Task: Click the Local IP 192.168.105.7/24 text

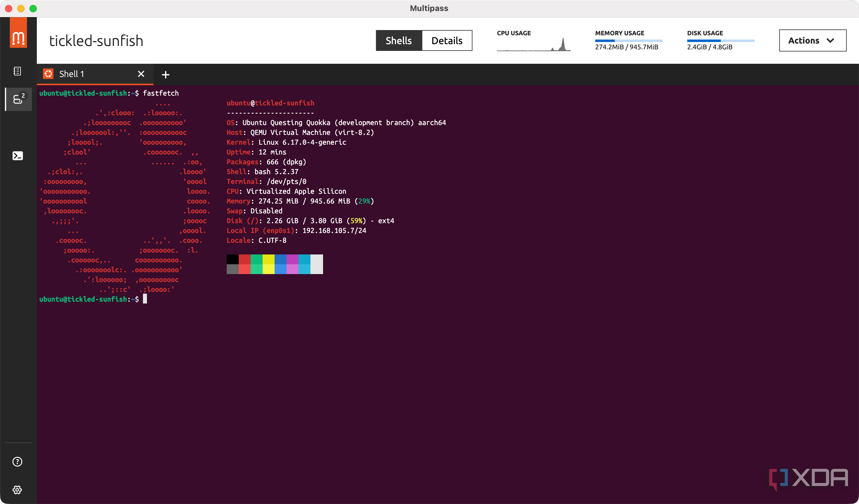Action: 334,231
